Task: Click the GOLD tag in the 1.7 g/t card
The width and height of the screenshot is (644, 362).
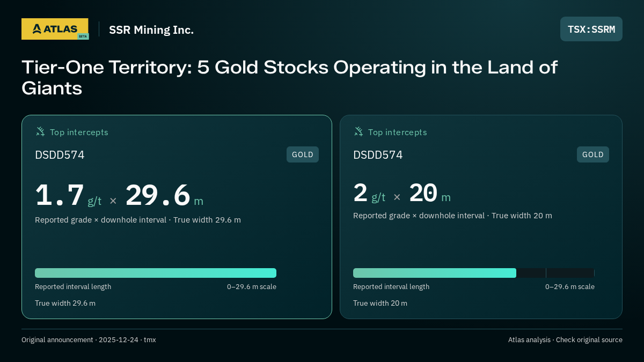Action: 303,154
